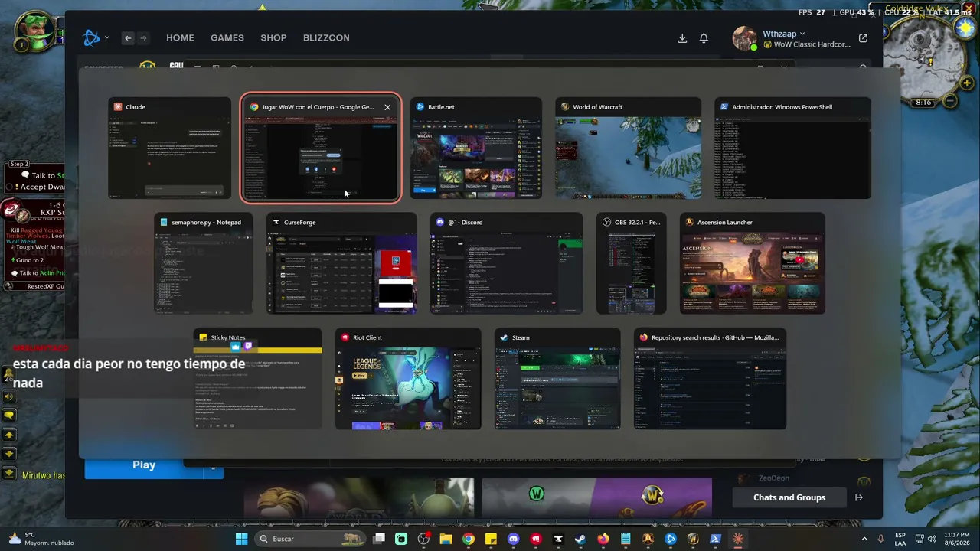This screenshot has width=980, height=551.
Task: Open Battle.net notifications bell
Action: click(704, 38)
